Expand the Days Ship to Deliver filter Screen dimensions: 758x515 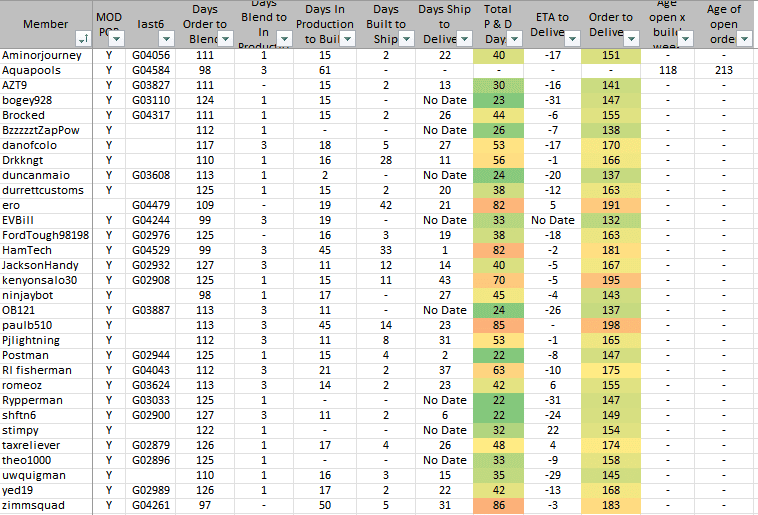coord(466,38)
